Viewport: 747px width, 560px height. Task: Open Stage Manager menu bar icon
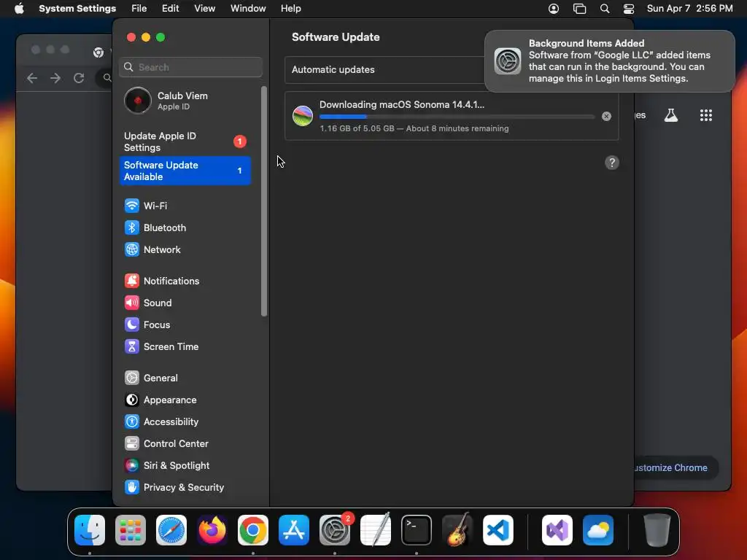coord(579,9)
